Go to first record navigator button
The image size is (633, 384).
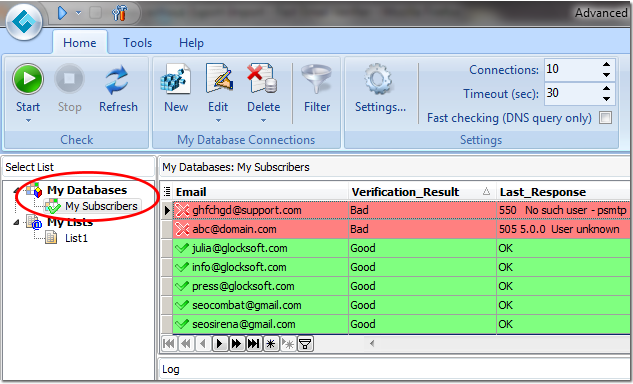click(x=169, y=344)
